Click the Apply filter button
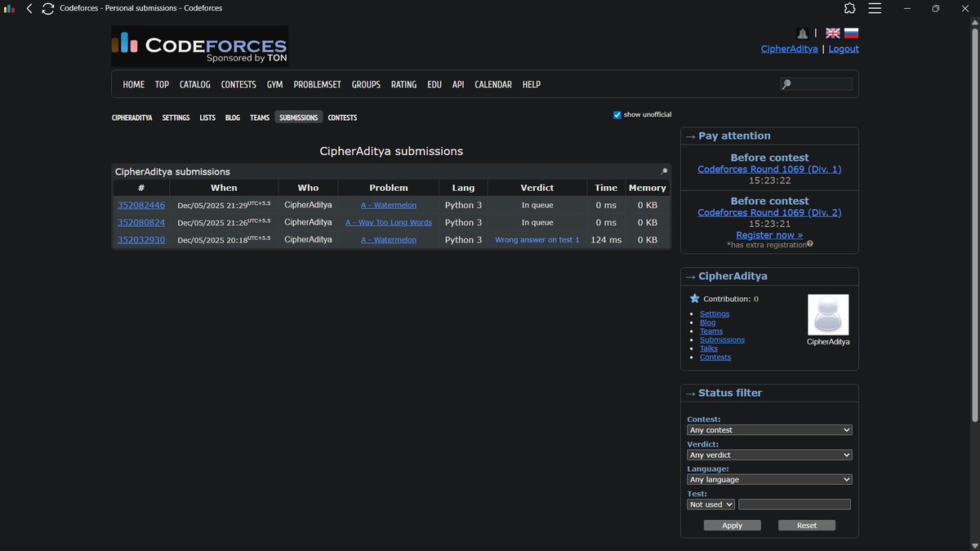The image size is (980, 551). point(733,526)
